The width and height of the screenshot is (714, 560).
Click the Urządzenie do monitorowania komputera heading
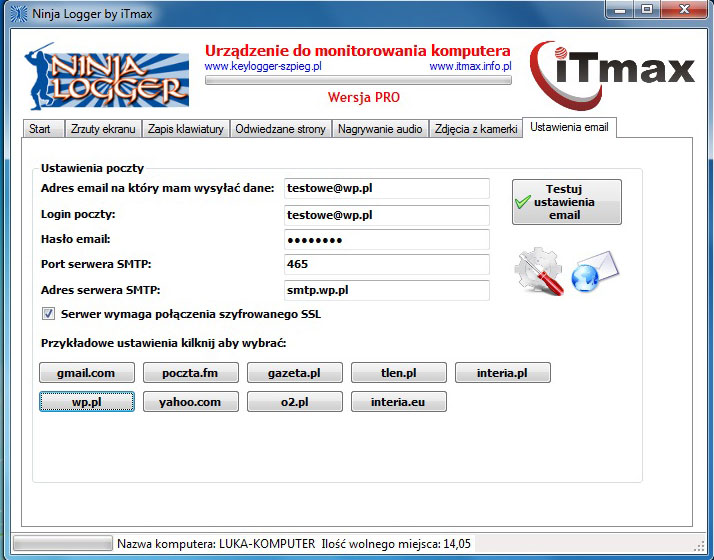pos(357,51)
